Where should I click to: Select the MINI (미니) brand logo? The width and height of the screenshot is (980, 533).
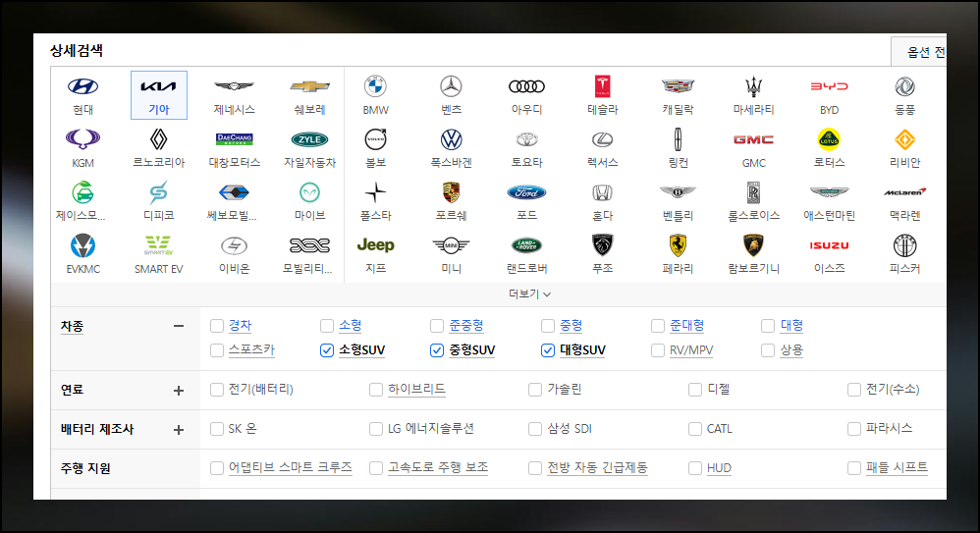452,245
